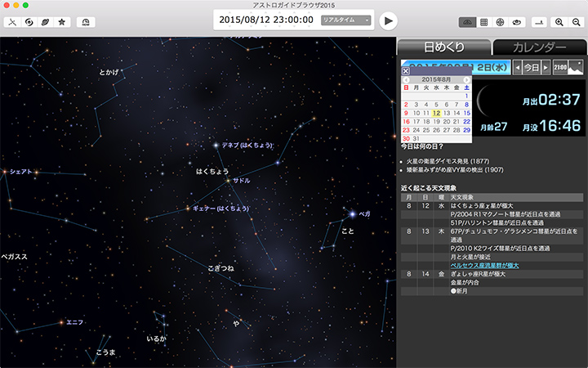Click the star icon in toolbar
588x368 pixels.
pyautogui.click(x=62, y=21)
